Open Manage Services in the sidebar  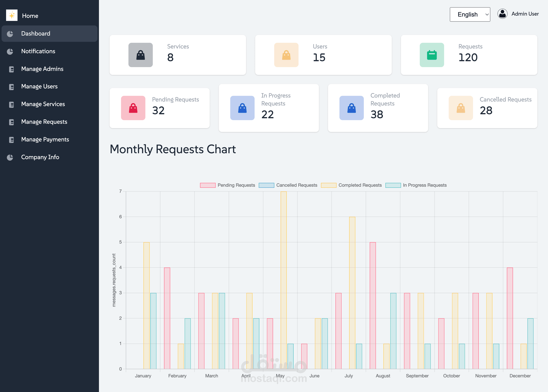pyautogui.click(x=43, y=104)
